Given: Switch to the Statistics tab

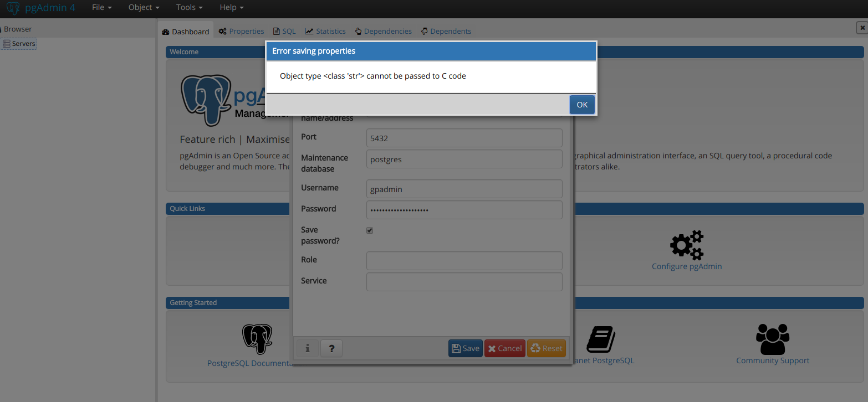Looking at the screenshot, I should 325,32.
